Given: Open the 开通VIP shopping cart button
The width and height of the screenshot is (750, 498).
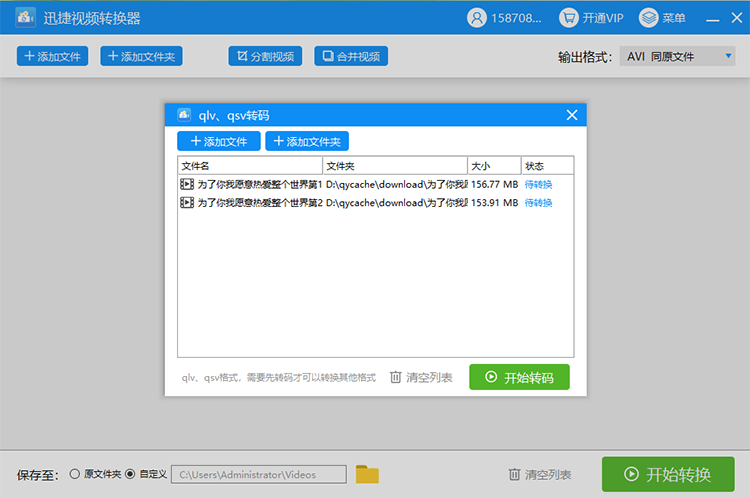Looking at the screenshot, I should click(591, 18).
